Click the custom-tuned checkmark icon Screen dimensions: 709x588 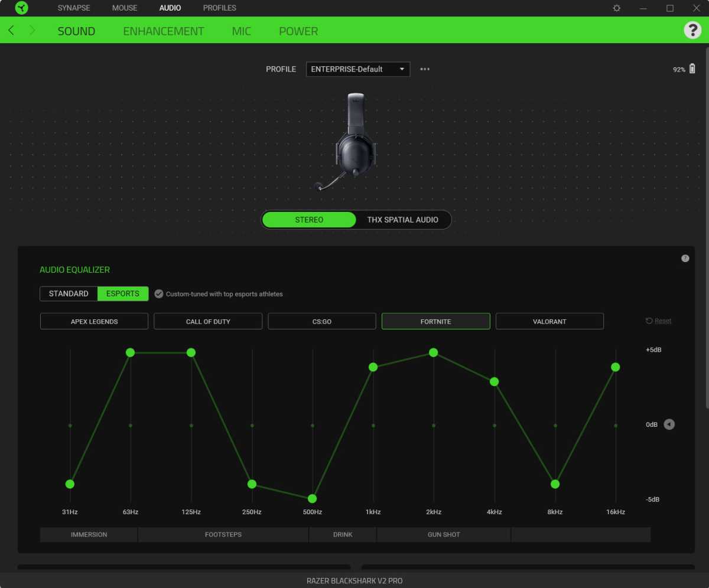click(x=158, y=294)
